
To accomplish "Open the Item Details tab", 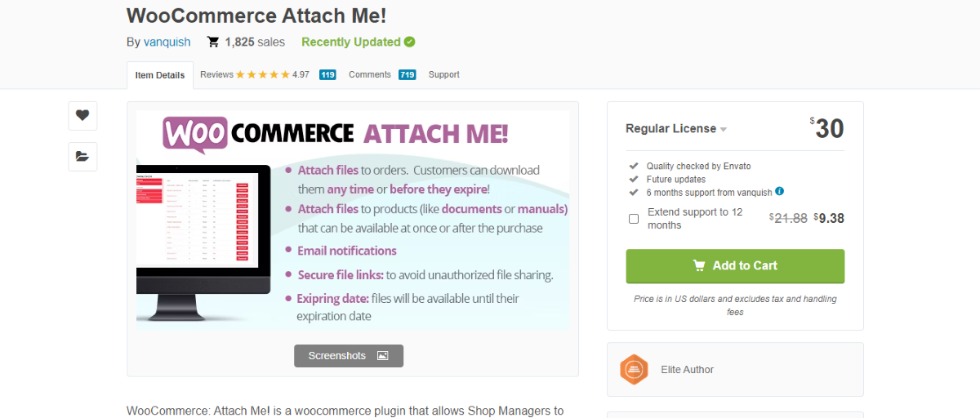I will pos(160,75).
